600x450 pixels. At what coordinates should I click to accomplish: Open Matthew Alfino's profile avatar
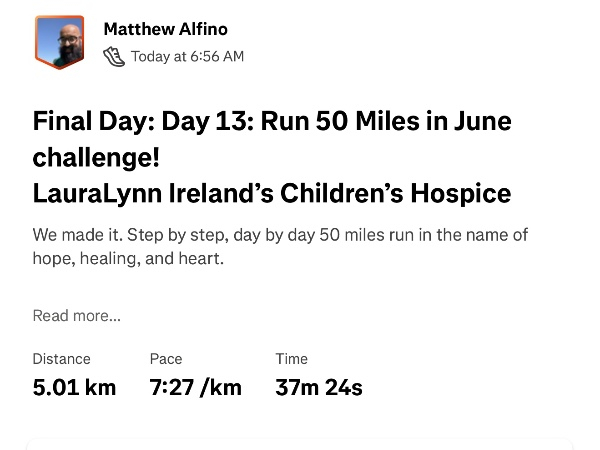pos(59,41)
